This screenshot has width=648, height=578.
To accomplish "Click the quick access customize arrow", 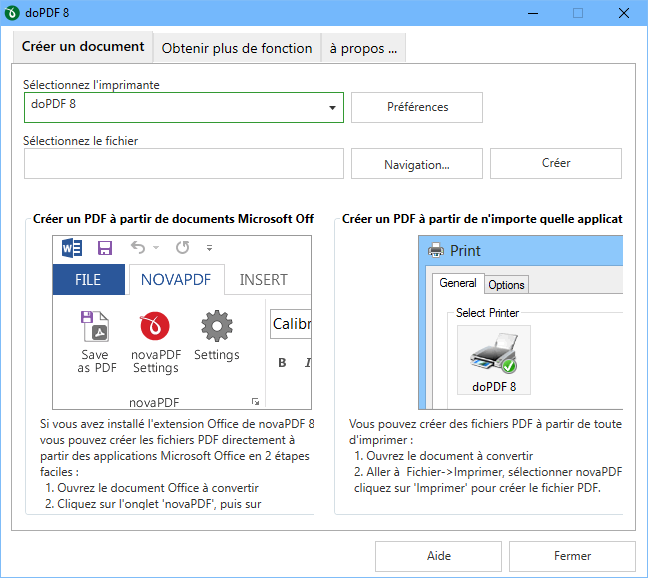I will tap(210, 248).
